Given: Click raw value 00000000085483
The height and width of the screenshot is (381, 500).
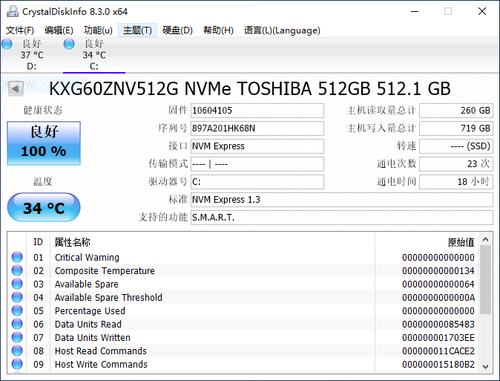Looking at the screenshot, I should coord(438,324).
